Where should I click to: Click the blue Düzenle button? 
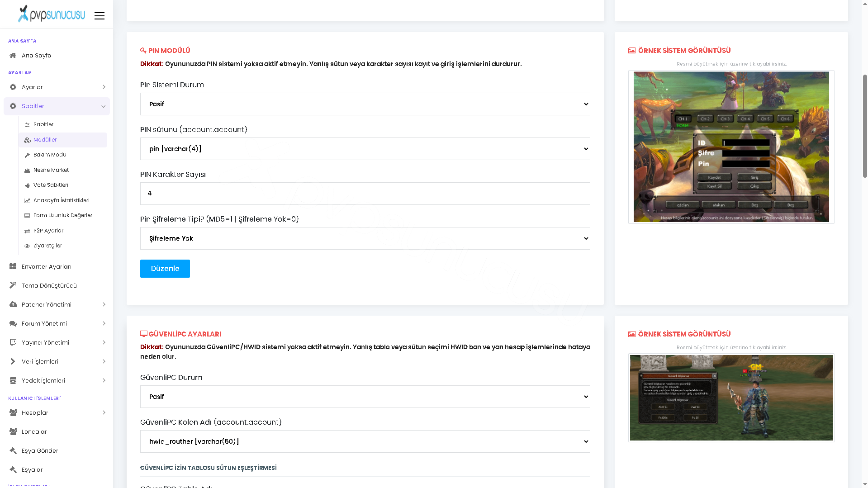tap(165, 269)
